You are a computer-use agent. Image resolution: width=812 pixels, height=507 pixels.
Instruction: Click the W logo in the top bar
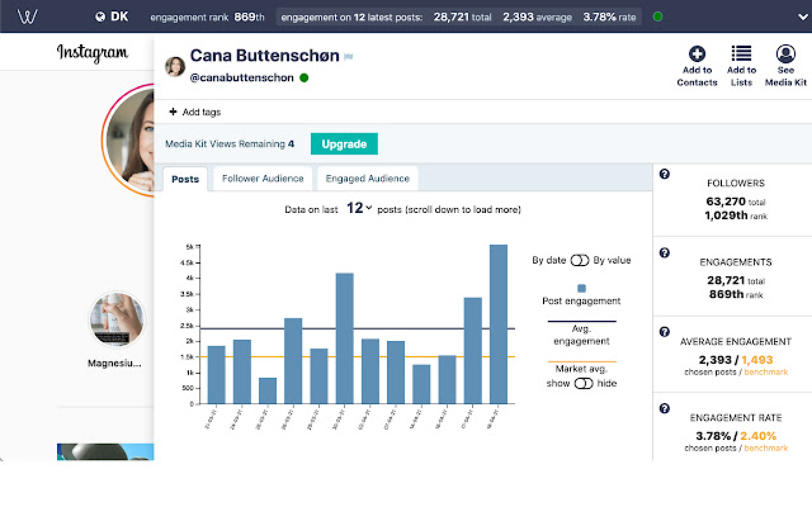click(28, 16)
